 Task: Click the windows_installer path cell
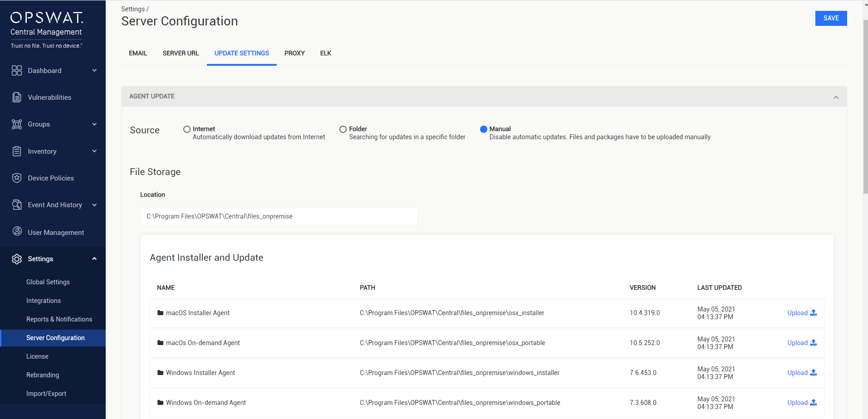click(460, 373)
